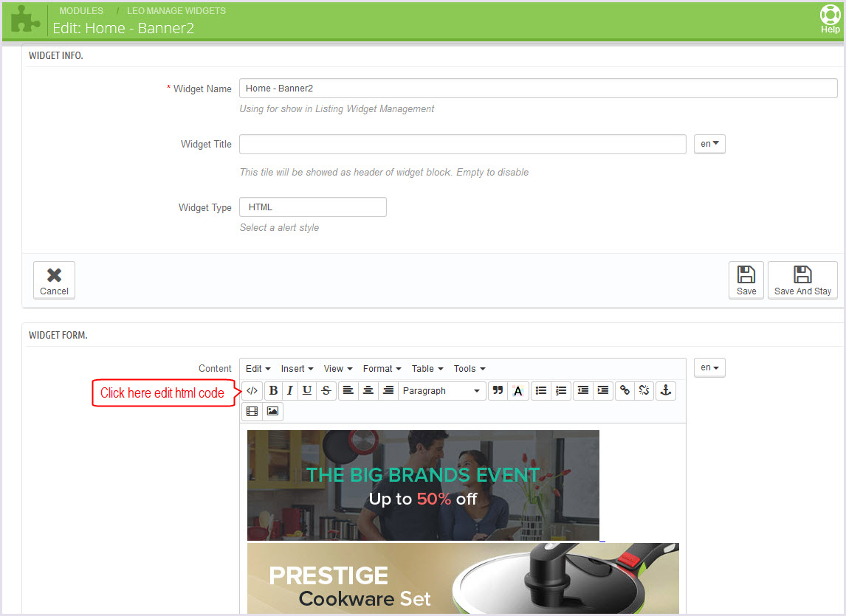Decrease indent of the paragraph
846x616 pixels.
point(583,390)
